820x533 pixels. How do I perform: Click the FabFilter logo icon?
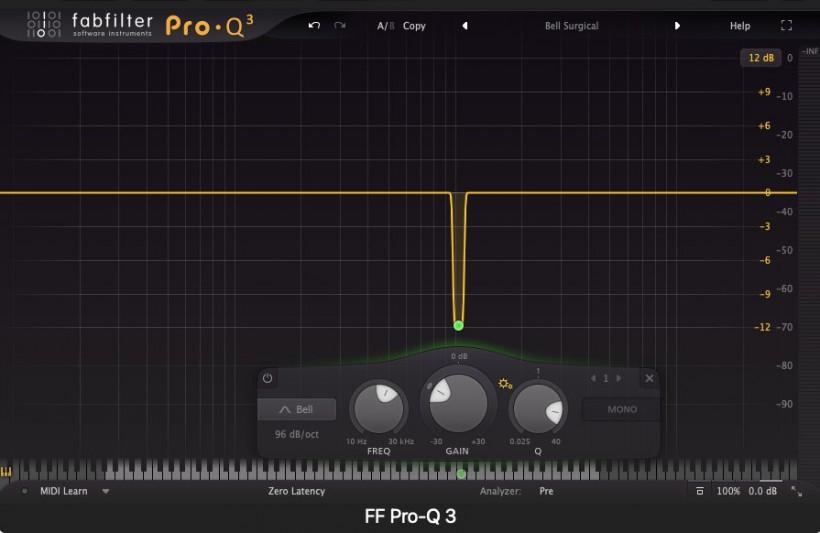[x=44, y=24]
